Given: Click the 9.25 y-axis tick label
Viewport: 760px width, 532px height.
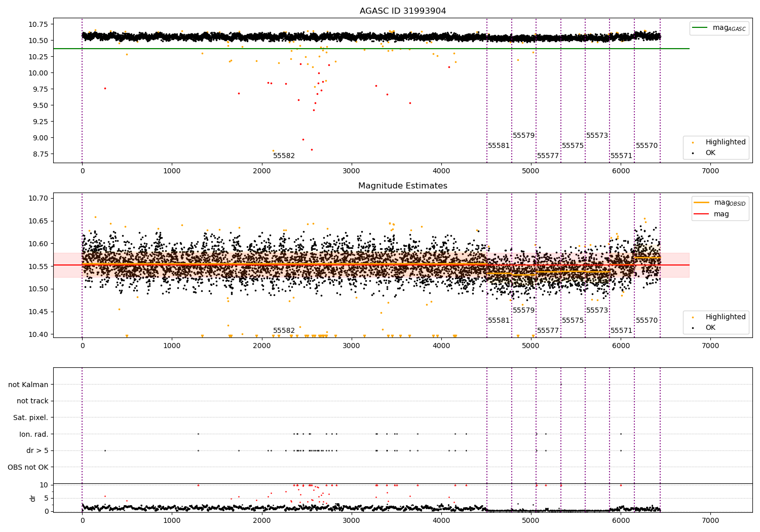Looking at the screenshot, I should 40,122.
